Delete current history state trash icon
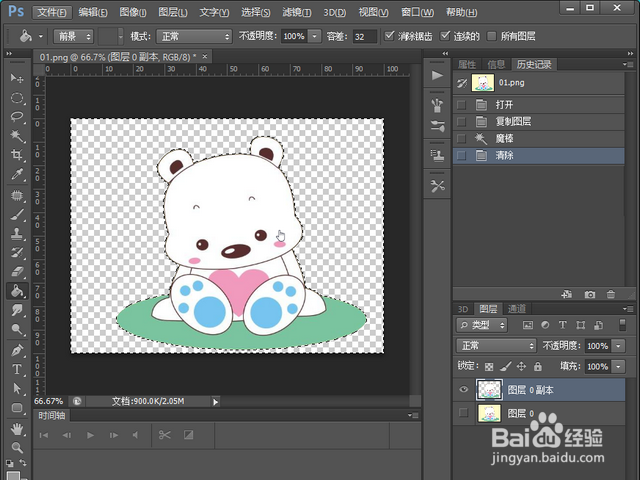 point(611,294)
